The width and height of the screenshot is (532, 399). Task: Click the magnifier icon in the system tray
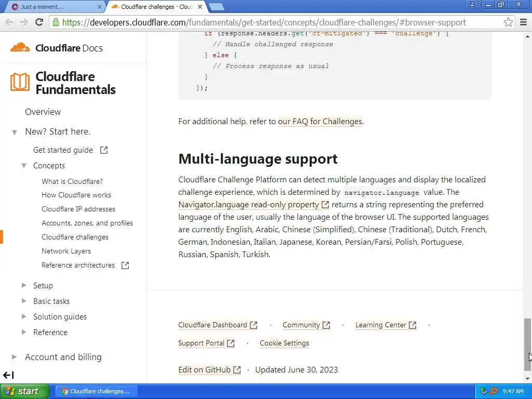tap(494, 391)
